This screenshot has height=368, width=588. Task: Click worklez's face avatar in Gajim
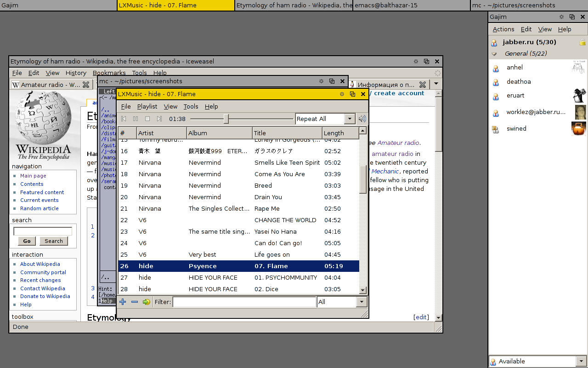coord(581,112)
